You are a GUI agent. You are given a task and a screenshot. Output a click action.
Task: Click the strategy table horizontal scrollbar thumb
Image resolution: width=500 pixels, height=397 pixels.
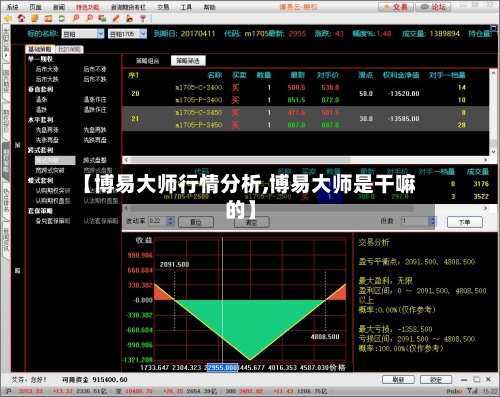[240, 160]
